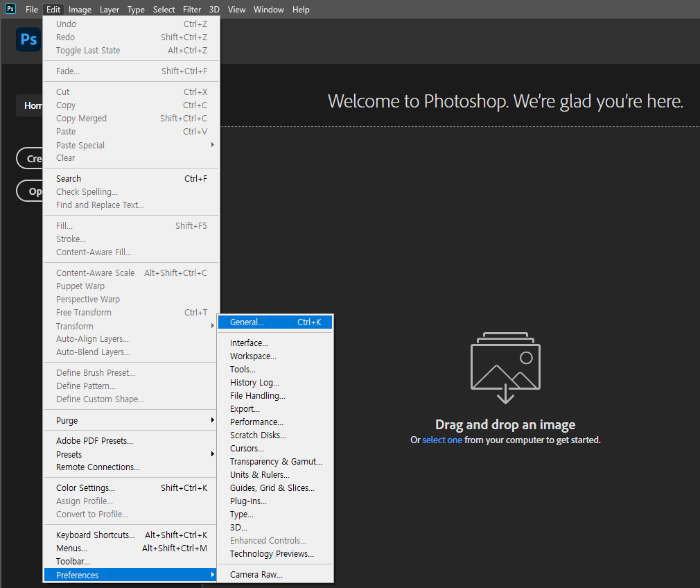
Task: Open Type preferences in submenu
Action: (275, 514)
